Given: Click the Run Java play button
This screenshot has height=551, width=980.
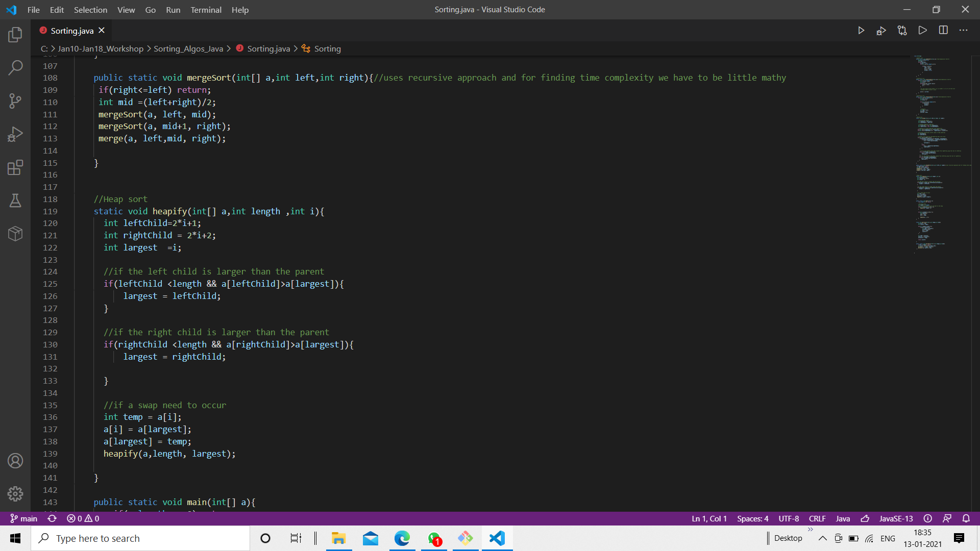Looking at the screenshot, I should point(861,31).
